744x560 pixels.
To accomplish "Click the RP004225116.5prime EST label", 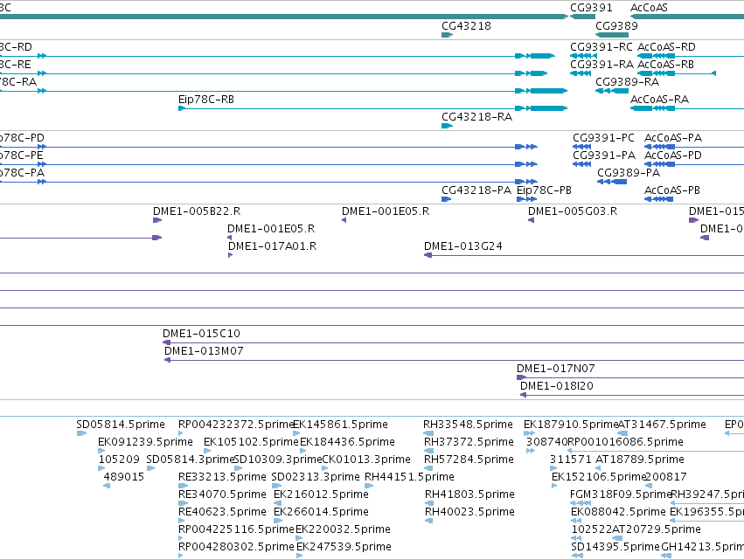I will point(236,529).
